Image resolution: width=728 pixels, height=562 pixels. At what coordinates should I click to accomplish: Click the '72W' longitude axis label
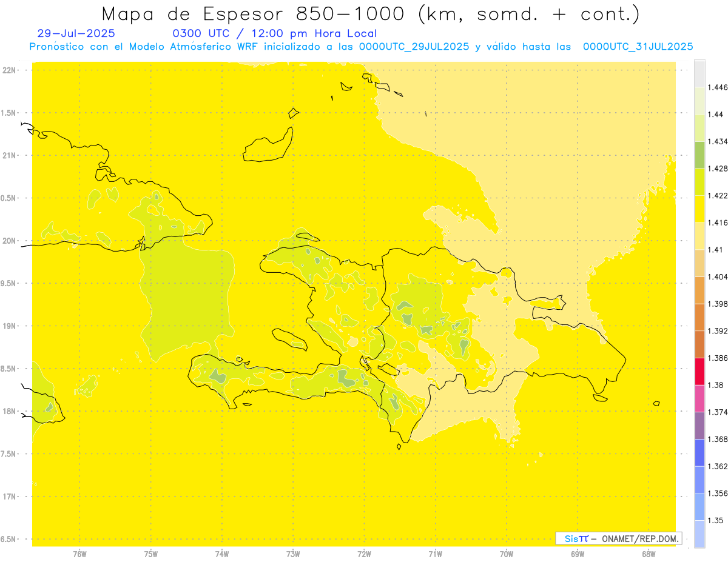(365, 554)
